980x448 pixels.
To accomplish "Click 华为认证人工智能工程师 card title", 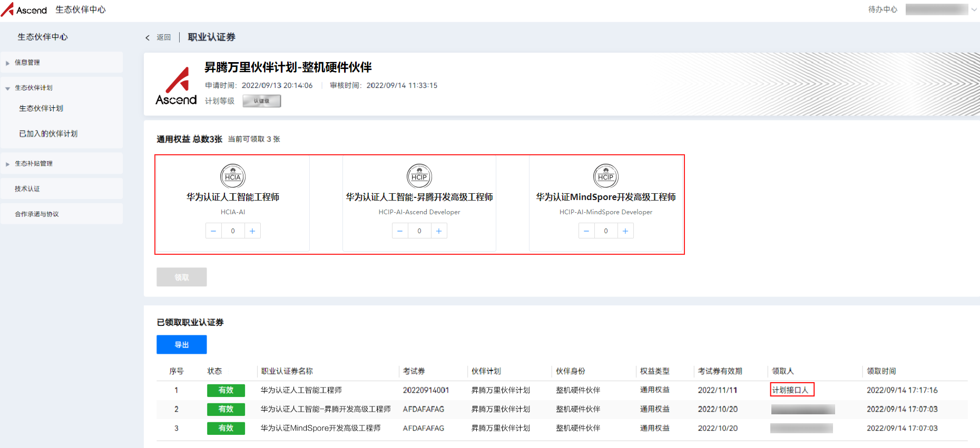I will coord(233,197).
